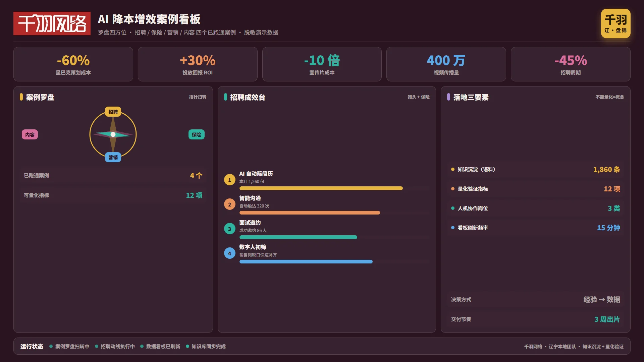Click the 千羽 辽·盘锦 yellow badge
Viewport: 644px width, 362px height.
tap(615, 23)
